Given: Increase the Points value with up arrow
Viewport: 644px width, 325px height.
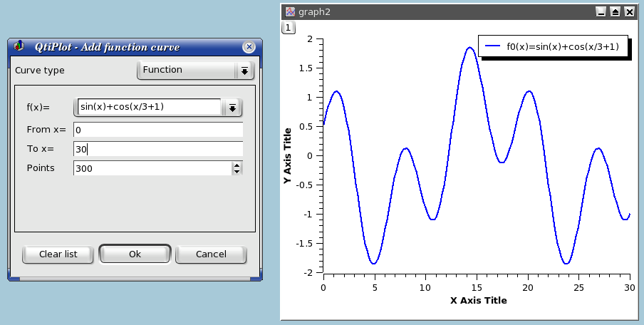Looking at the screenshot, I should pos(237,165).
